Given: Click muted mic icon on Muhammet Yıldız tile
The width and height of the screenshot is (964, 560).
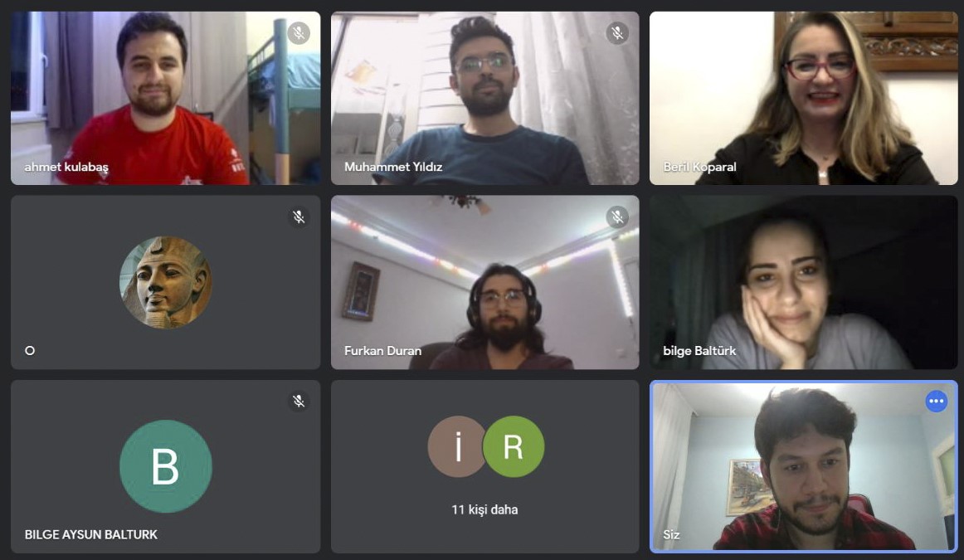Looking at the screenshot, I should tap(617, 32).
